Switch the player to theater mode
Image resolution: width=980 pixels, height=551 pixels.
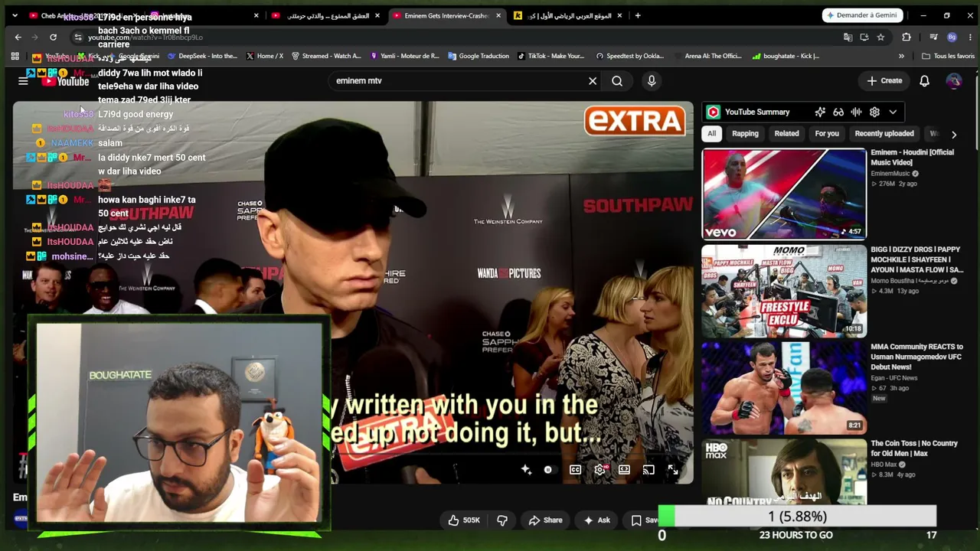coord(624,470)
